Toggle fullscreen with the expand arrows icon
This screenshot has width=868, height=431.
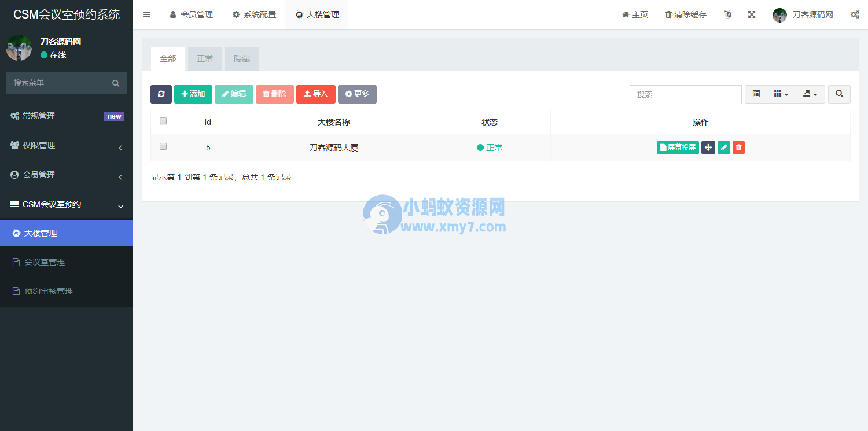[751, 14]
